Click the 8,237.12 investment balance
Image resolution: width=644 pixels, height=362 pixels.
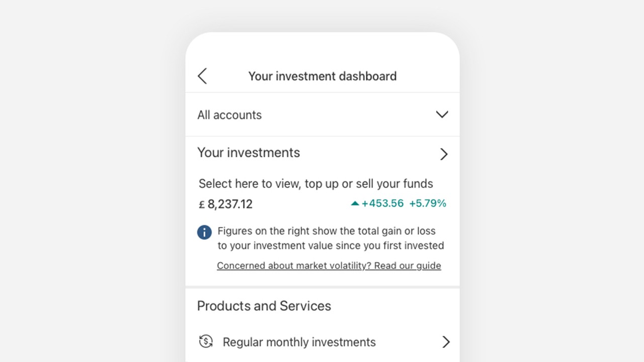(x=230, y=204)
